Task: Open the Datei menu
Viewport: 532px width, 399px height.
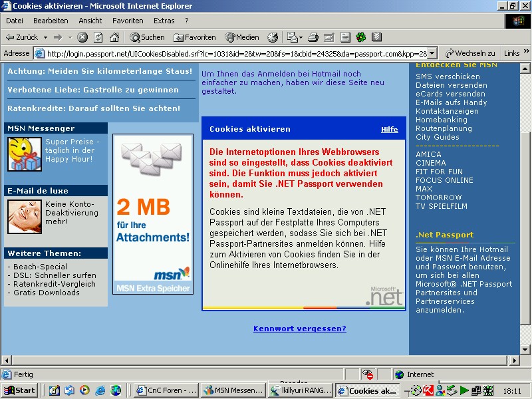Action: pos(15,21)
